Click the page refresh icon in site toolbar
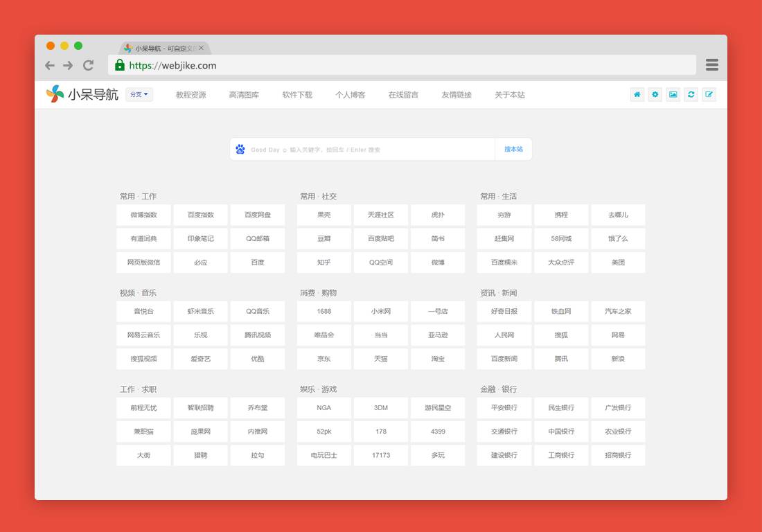762x532 pixels. pos(691,95)
